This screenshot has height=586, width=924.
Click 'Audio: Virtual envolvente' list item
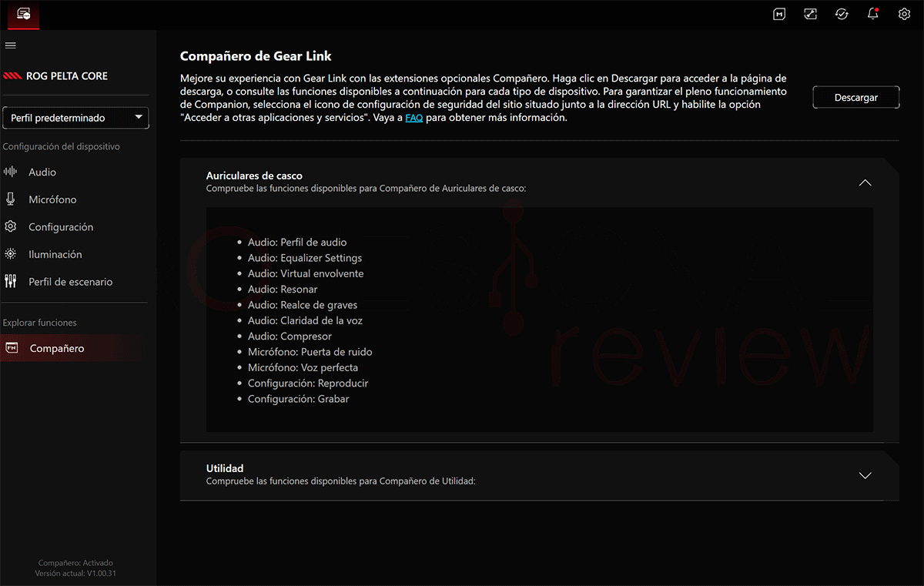point(306,273)
